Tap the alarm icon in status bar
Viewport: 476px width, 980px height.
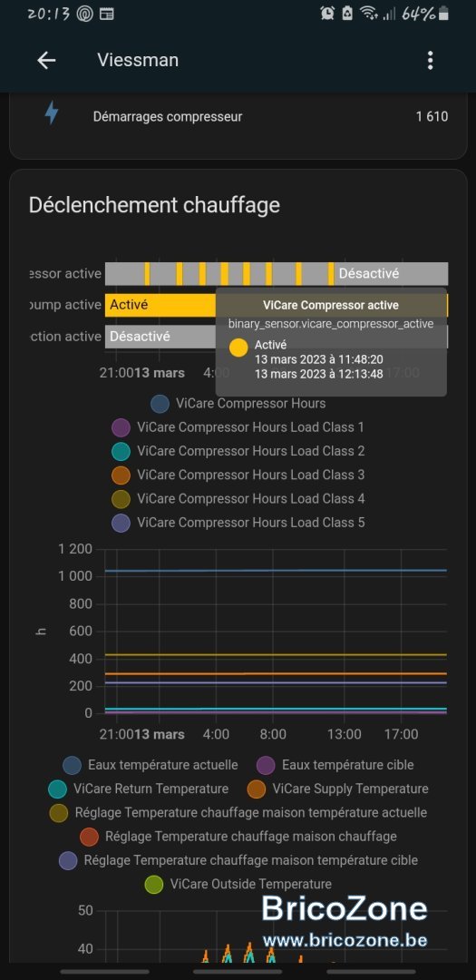(327, 14)
